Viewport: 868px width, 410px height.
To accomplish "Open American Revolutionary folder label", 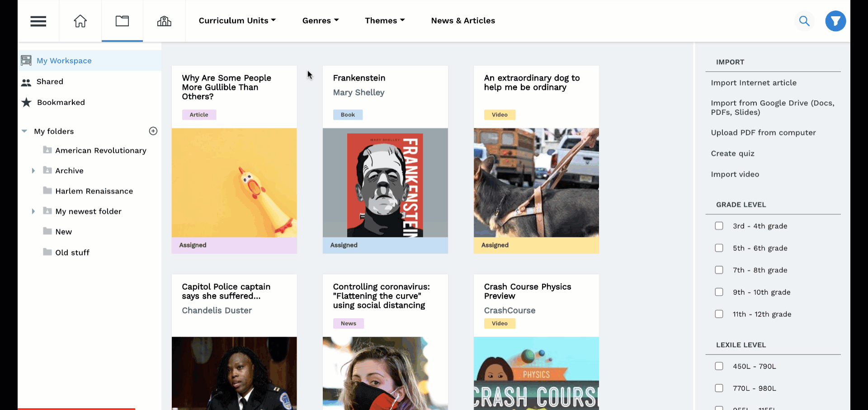I will click(x=101, y=150).
